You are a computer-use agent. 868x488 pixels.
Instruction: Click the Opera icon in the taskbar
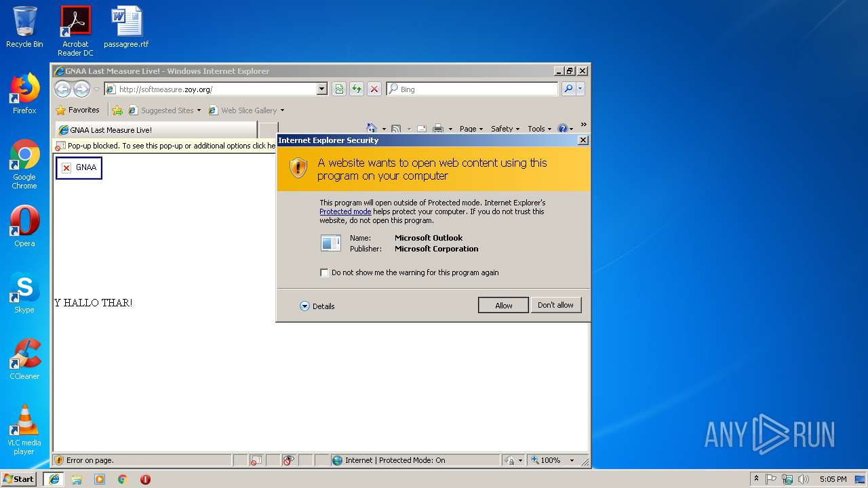pyautogui.click(x=145, y=479)
